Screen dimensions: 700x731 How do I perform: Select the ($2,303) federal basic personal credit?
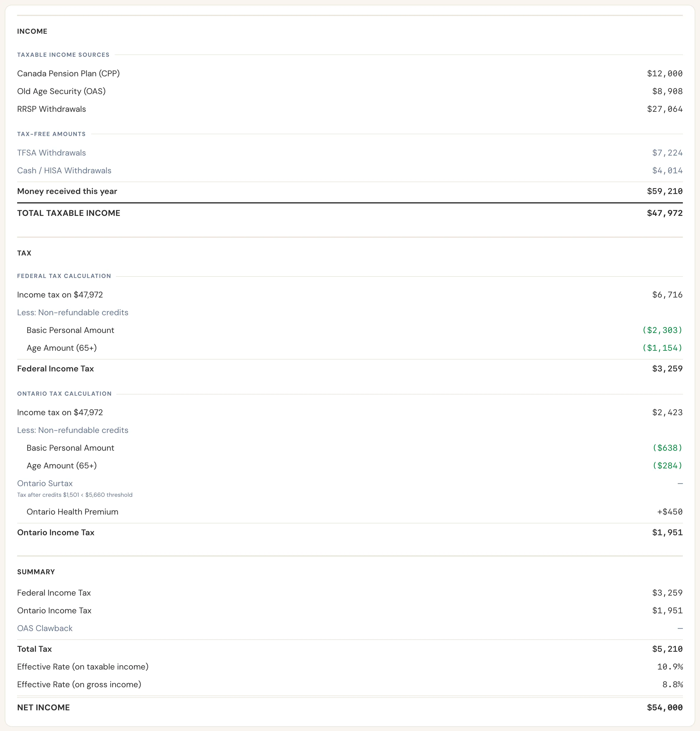tap(662, 330)
